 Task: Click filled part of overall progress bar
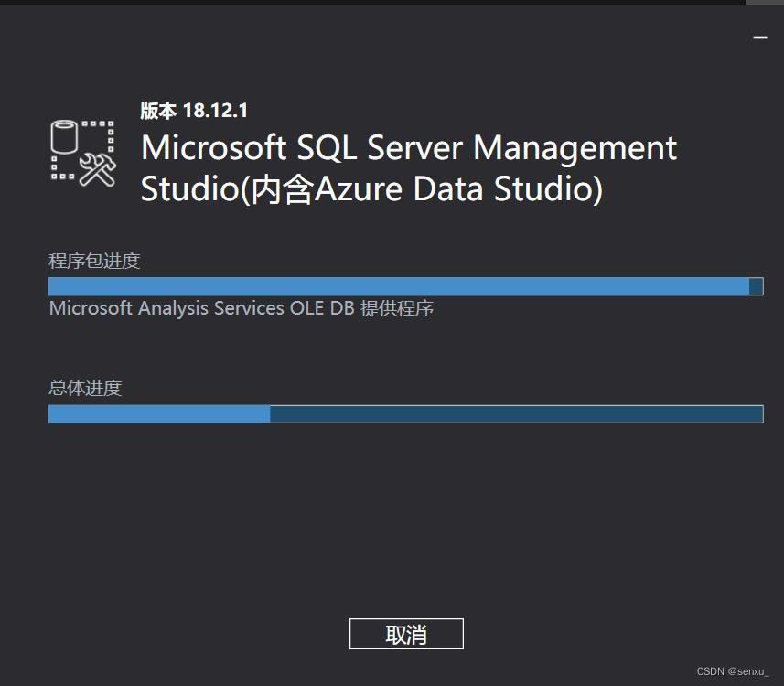coord(158,414)
